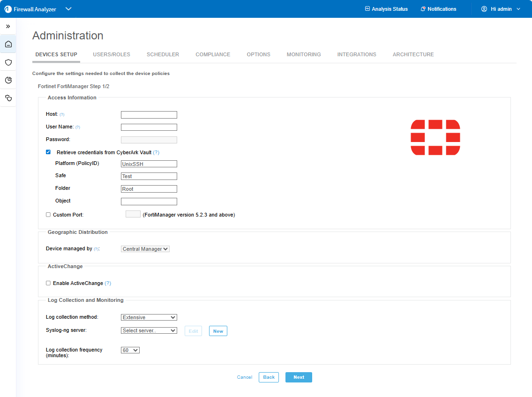Screen dimensions: 532x397
Task: Switch to the Users/Roles tab
Action: 112,54
